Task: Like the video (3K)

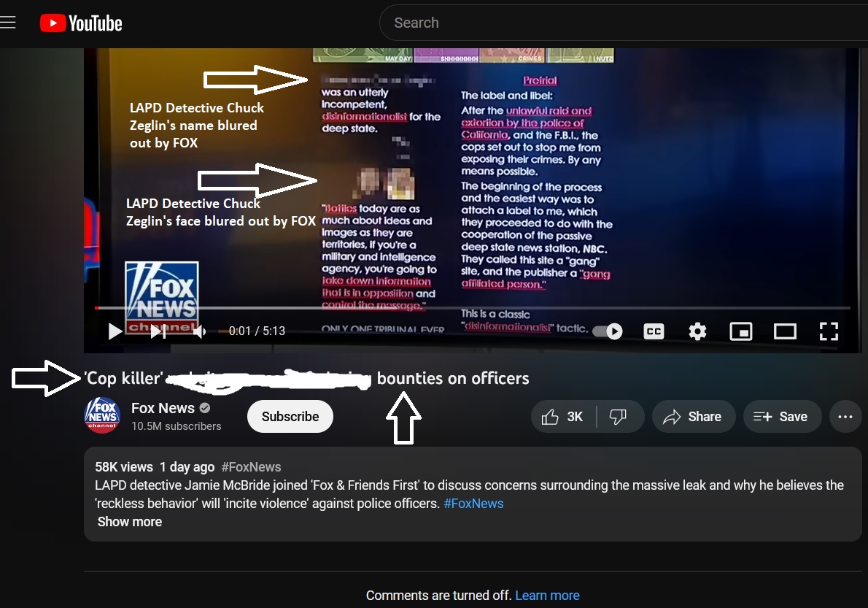Action: (563, 417)
